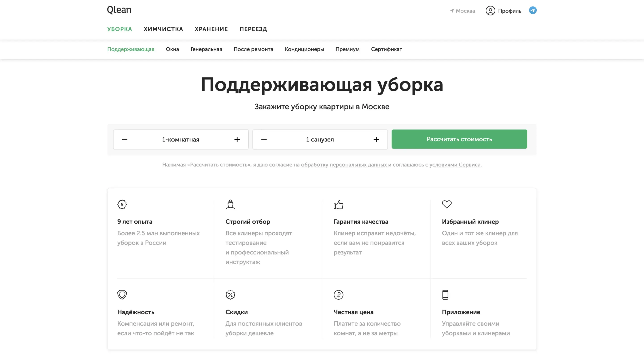Decrease the number of rooms with minus
Screen dimensions: 644x362
(125, 139)
